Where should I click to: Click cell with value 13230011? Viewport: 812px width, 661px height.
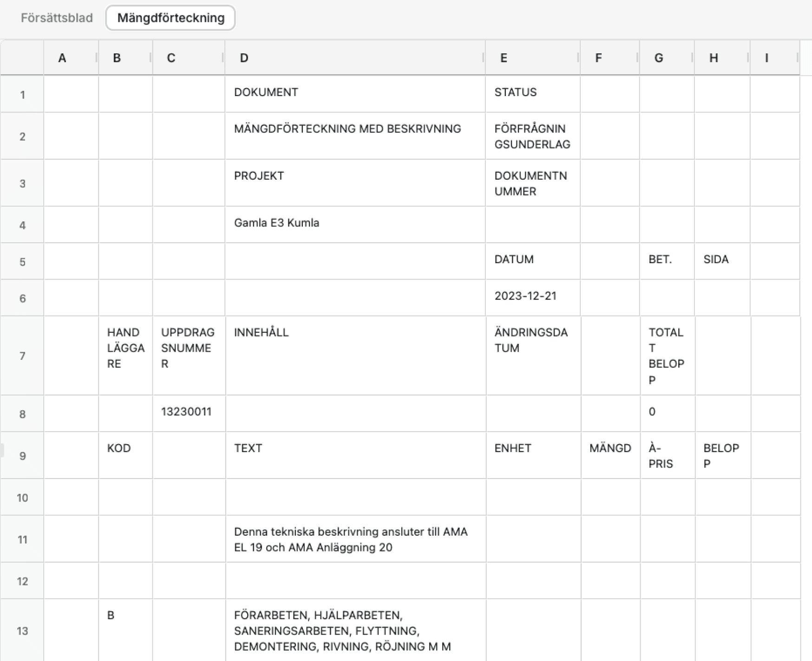(189, 414)
